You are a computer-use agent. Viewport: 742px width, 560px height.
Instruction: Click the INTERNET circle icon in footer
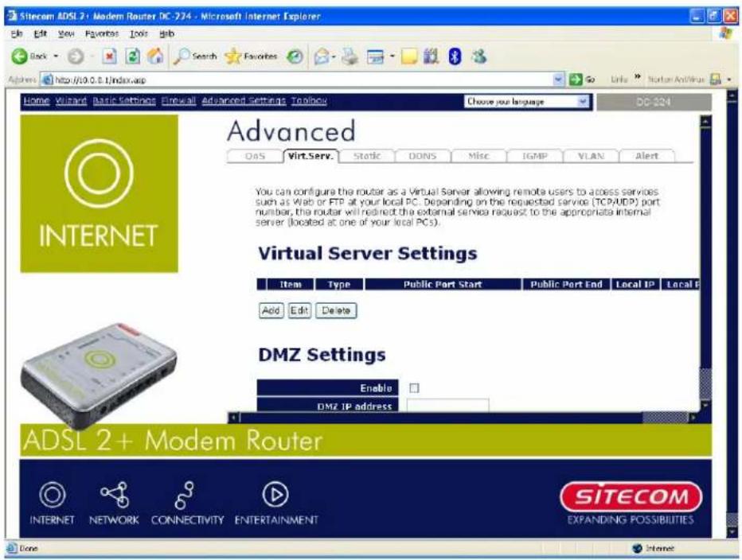tap(52, 494)
